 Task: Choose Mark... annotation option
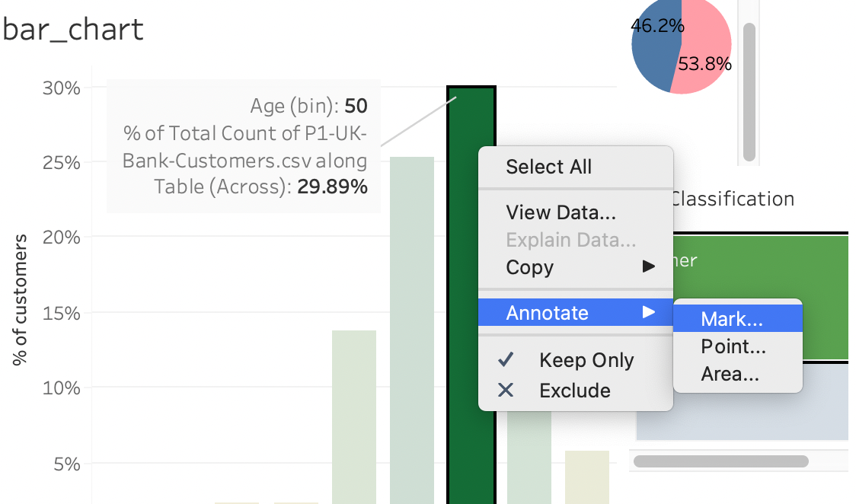coord(732,320)
